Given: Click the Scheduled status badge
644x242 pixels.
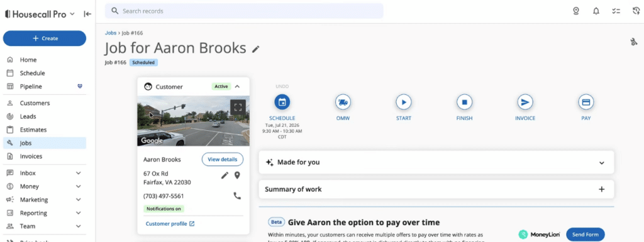Looking at the screenshot, I should [143, 63].
